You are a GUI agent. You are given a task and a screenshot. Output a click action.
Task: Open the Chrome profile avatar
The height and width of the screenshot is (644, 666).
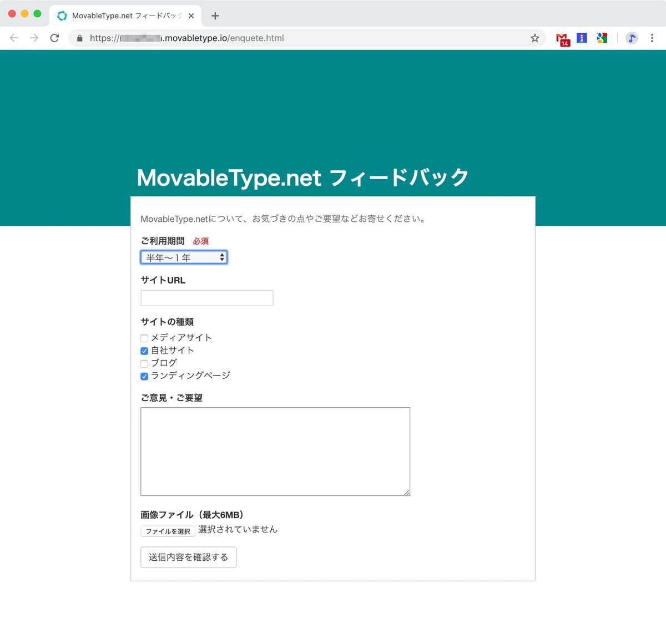[x=632, y=38]
